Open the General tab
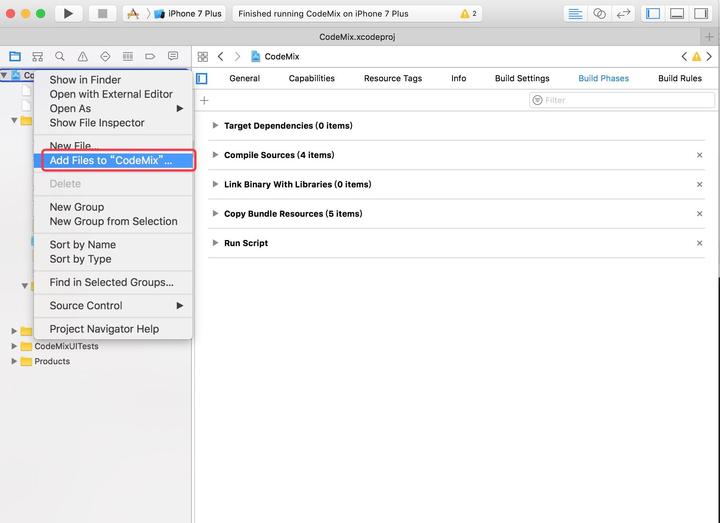 pyautogui.click(x=245, y=79)
